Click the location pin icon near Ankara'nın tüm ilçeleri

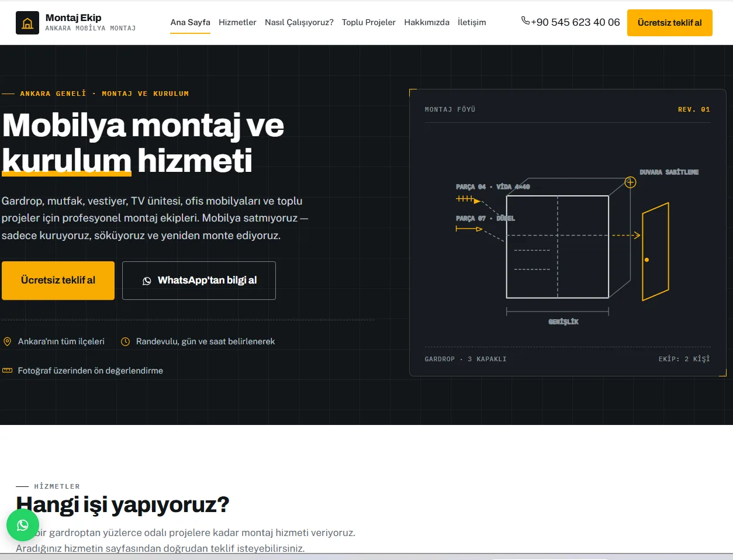click(8, 341)
